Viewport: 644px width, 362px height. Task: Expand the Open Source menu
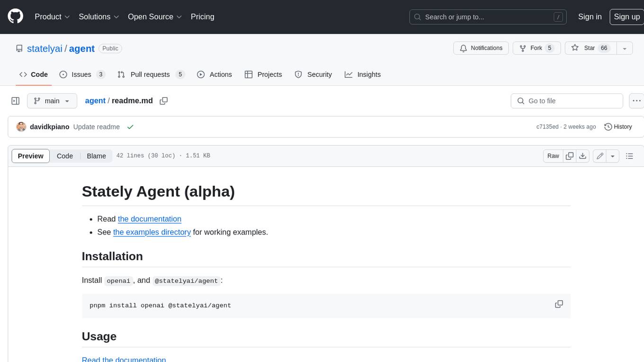155,17
